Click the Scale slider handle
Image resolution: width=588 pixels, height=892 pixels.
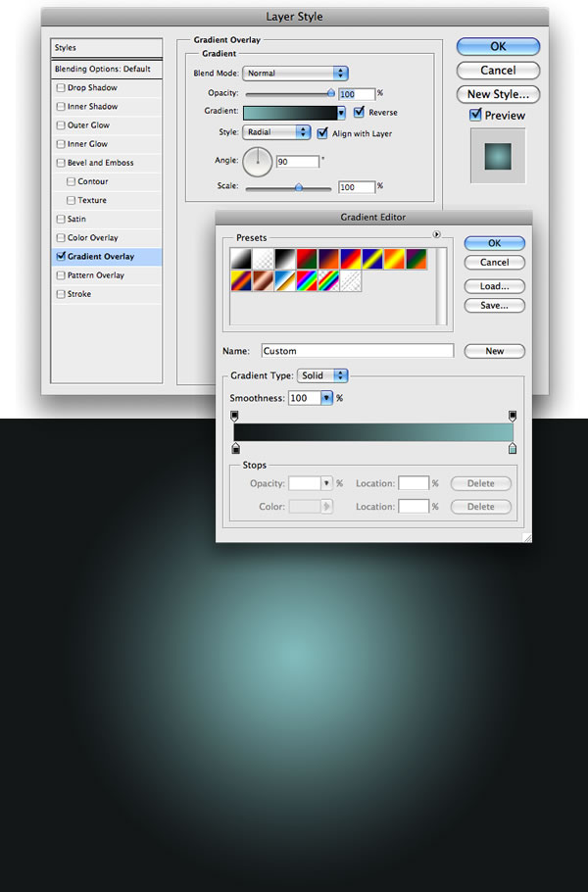tap(299, 186)
